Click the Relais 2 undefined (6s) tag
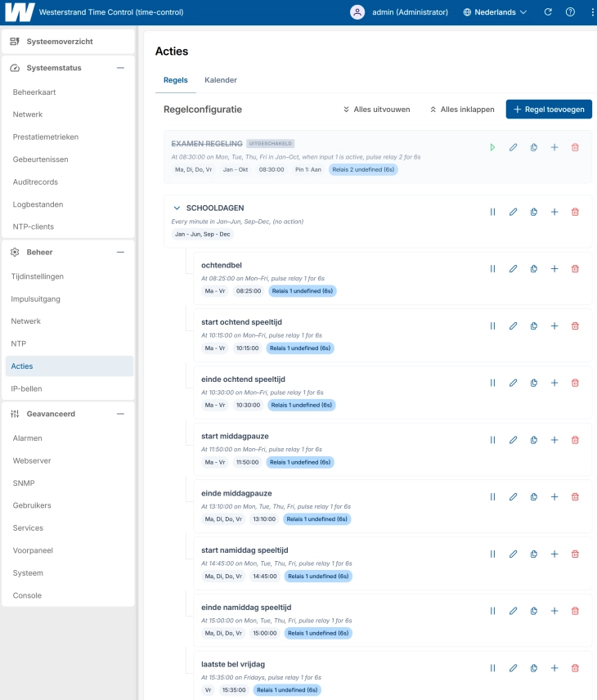 pyautogui.click(x=363, y=169)
